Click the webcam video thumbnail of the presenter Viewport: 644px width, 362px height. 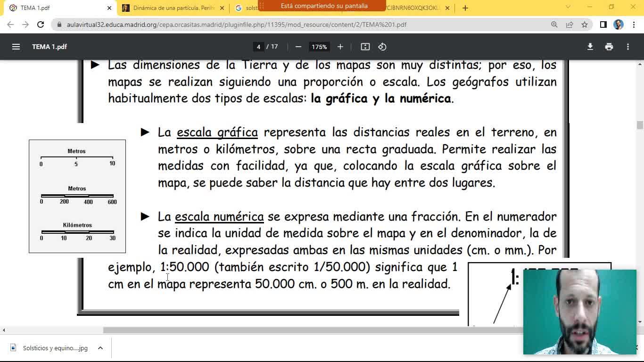click(x=580, y=312)
